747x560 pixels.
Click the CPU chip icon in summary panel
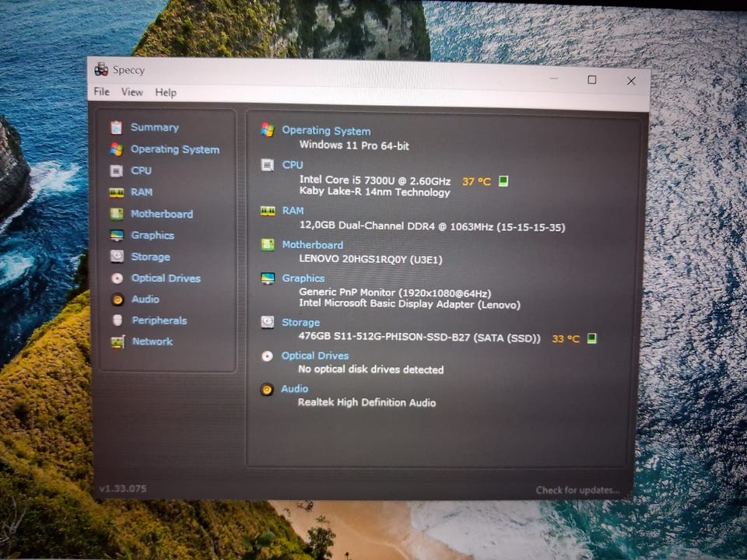268,165
